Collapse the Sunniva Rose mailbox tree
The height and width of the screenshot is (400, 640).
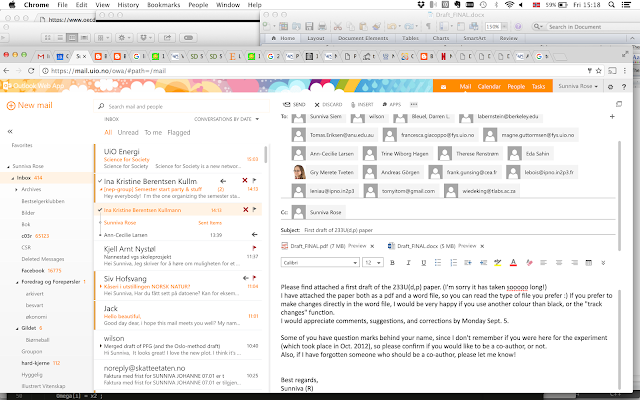click(8, 167)
